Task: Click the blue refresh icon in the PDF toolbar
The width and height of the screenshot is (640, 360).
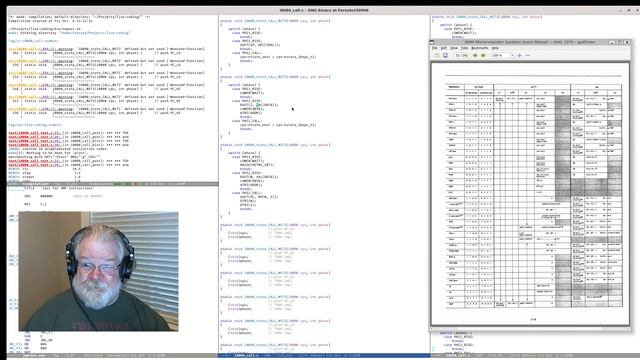Action: [445, 55]
